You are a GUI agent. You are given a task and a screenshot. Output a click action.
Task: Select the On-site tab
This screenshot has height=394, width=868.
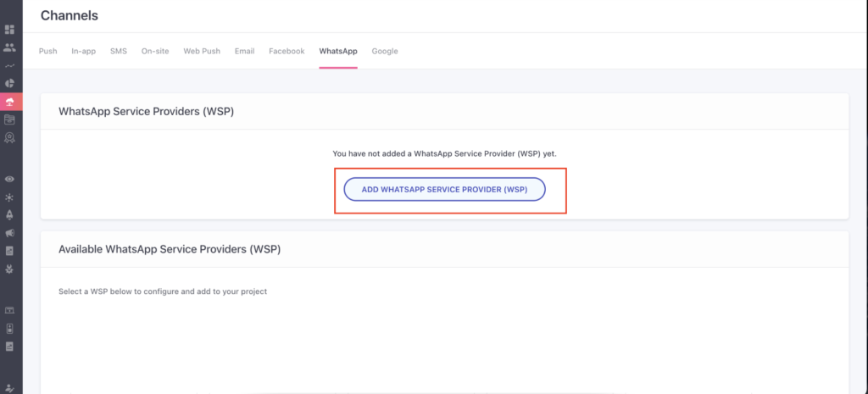coord(155,51)
